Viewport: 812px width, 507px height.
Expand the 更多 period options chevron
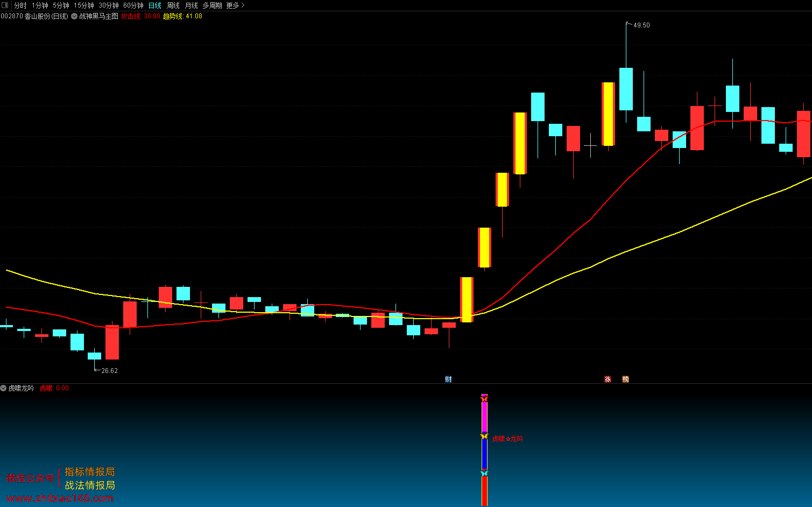point(243,5)
